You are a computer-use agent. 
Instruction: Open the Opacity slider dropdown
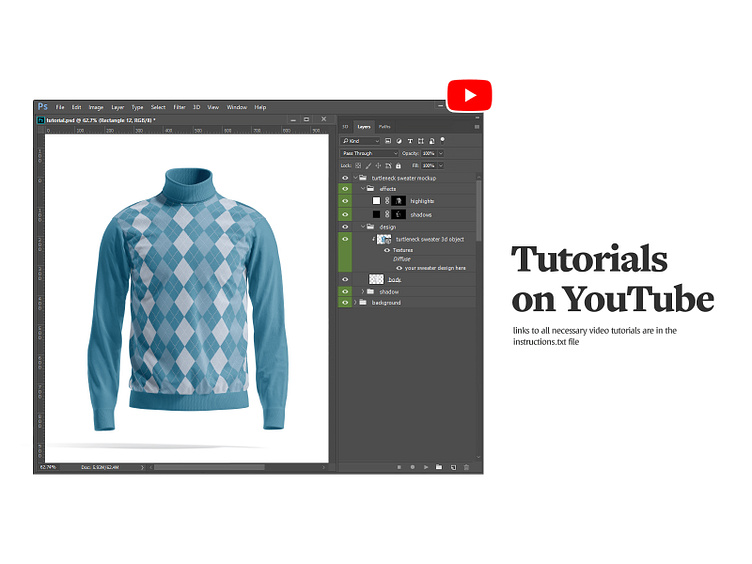click(441, 153)
